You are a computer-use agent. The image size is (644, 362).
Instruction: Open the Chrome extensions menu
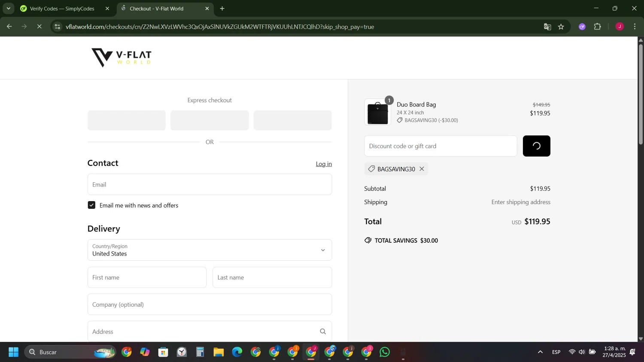point(598,27)
